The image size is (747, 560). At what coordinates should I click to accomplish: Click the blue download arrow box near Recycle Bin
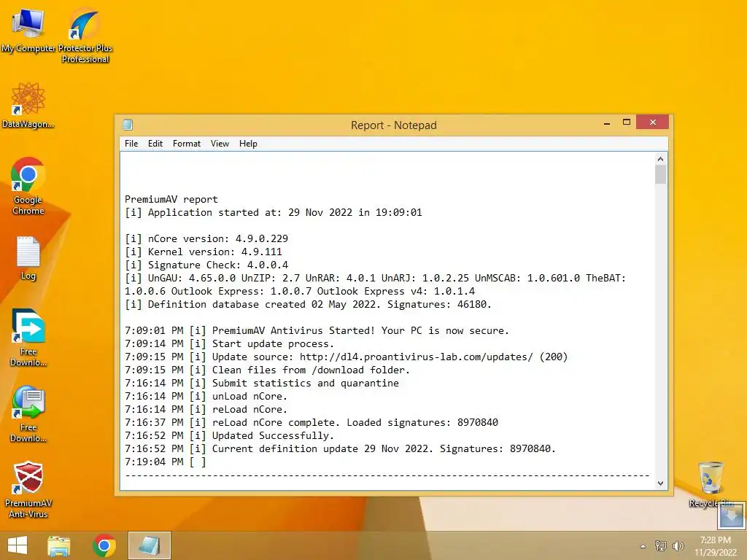click(x=731, y=515)
